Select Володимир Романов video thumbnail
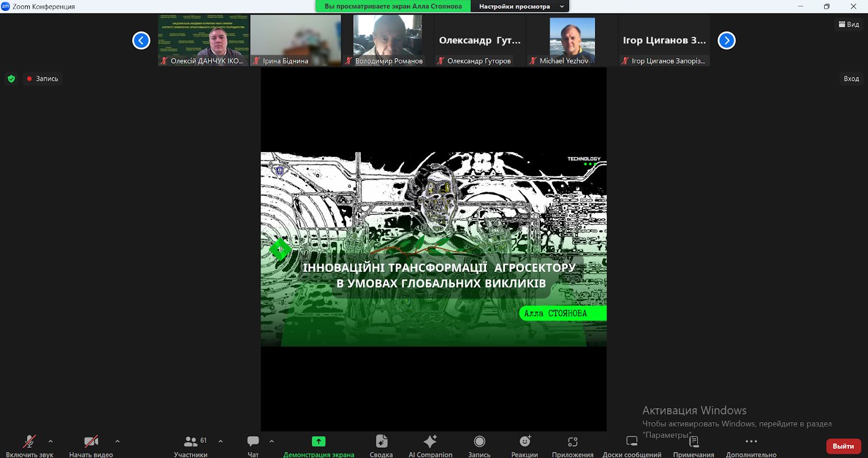 (388, 41)
